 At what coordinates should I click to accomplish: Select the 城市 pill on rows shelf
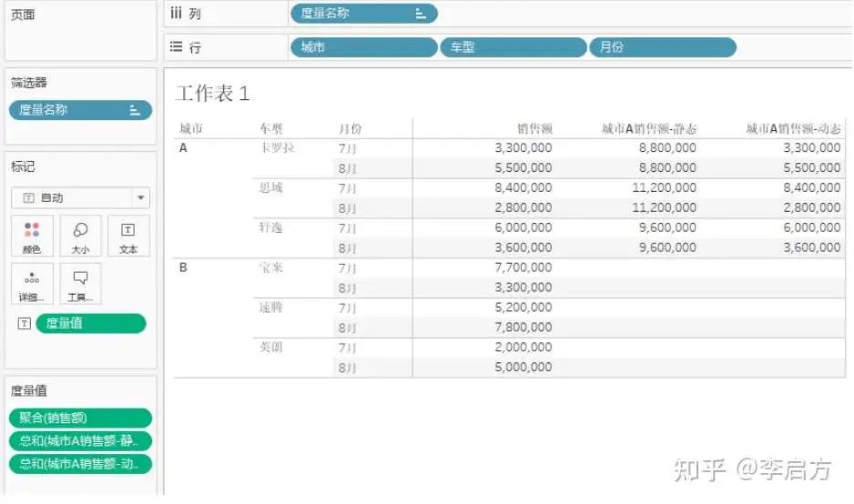point(364,47)
